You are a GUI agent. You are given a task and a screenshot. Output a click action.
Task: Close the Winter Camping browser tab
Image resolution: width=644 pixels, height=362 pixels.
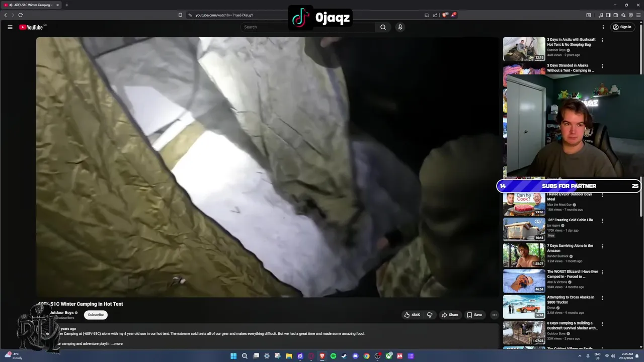pyautogui.click(x=57, y=5)
